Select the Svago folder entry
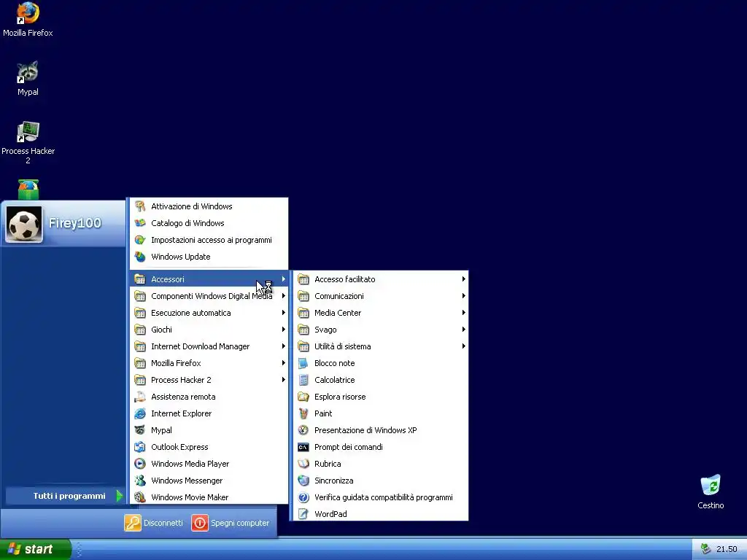747x560 pixels. coord(381,329)
